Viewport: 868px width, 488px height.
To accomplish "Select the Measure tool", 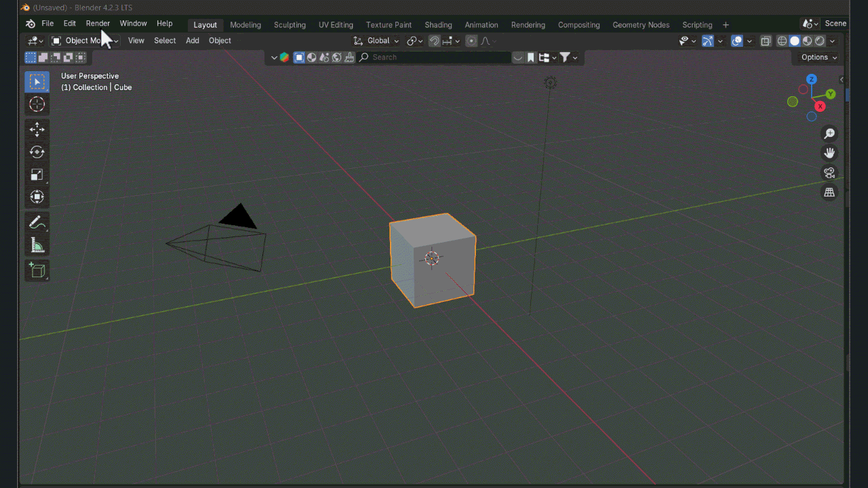I will pyautogui.click(x=37, y=245).
